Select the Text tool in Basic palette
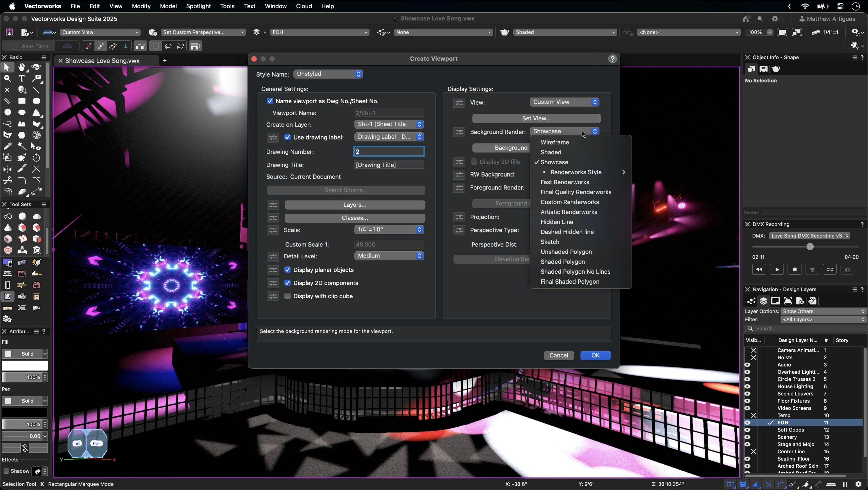The width and height of the screenshot is (868, 490). tap(22, 79)
